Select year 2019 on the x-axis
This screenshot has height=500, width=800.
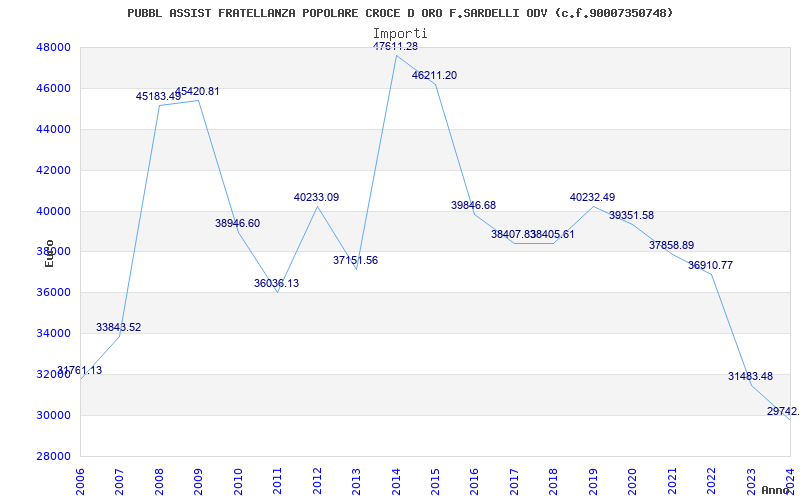click(x=593, y=482)
